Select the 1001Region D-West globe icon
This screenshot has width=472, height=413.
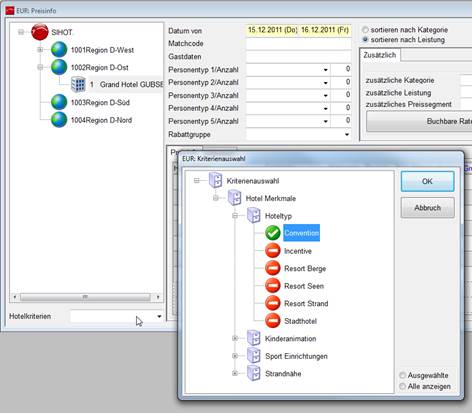click(x=59, y=50)
